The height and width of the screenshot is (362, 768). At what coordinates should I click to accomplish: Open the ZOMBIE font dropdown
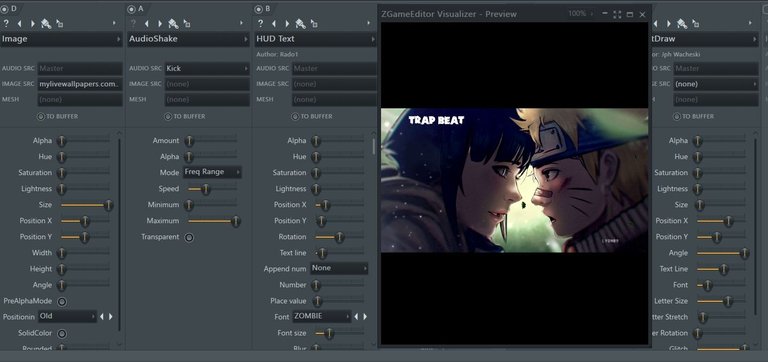322,316
